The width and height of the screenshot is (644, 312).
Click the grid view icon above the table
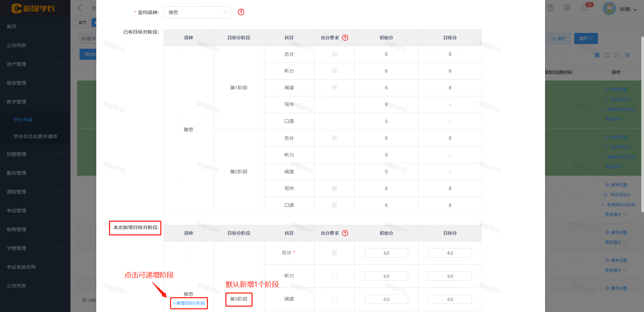(597, 55)
